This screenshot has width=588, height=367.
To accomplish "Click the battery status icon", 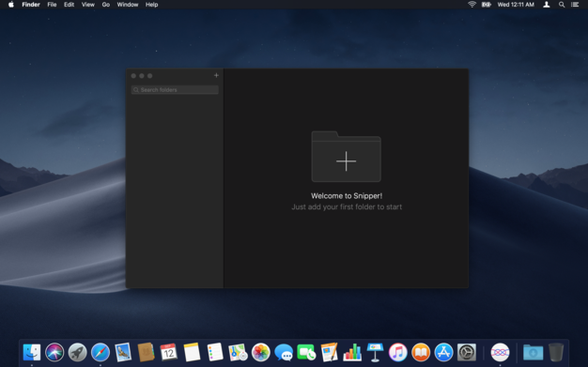I will pyautogui.click(x=486, y=5).
